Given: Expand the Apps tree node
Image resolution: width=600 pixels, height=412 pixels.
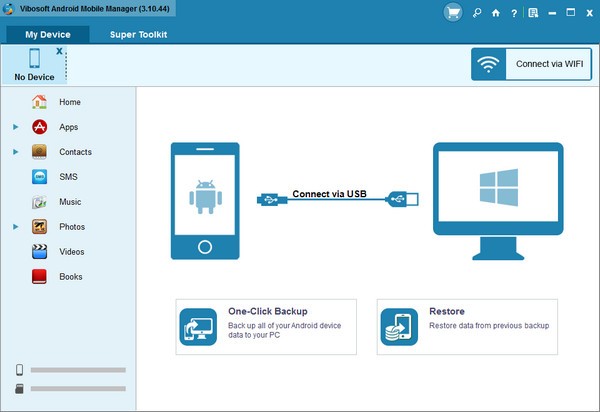Looking at the screenshot, I should point(16,127).
